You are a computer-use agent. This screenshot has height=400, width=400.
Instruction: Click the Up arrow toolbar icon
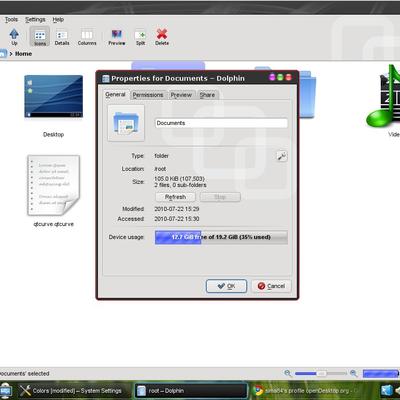point(14,36)
